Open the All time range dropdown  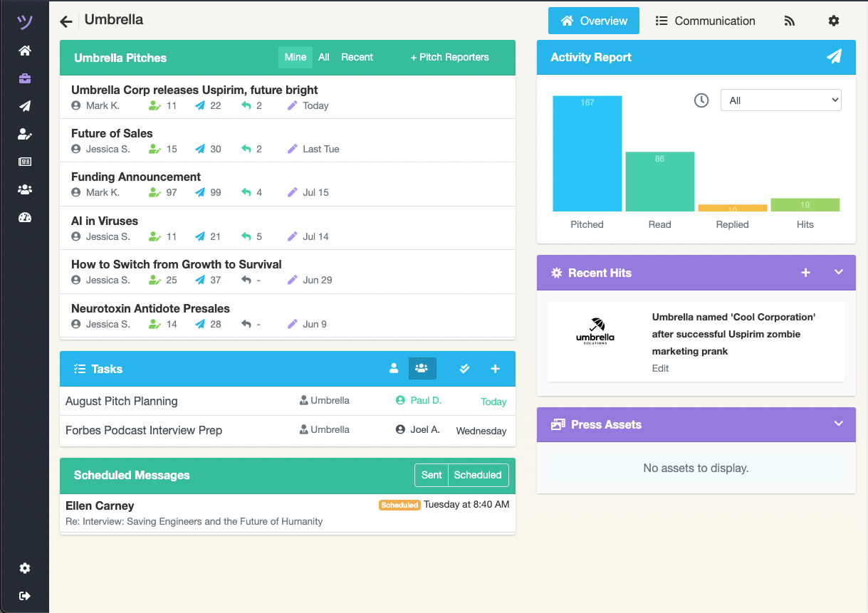[x=781, y=100]
